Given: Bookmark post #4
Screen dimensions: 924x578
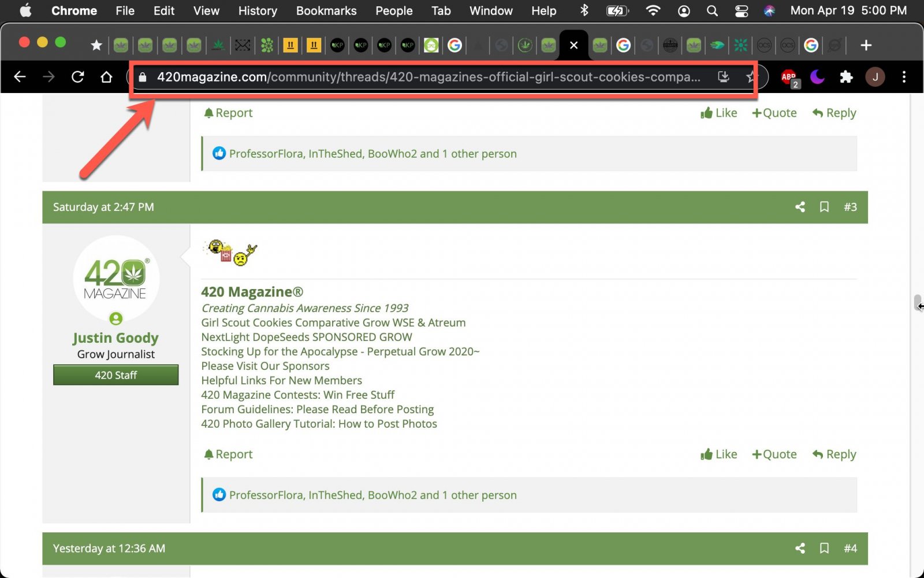Looking at the screenshot, I should point(824,549).
